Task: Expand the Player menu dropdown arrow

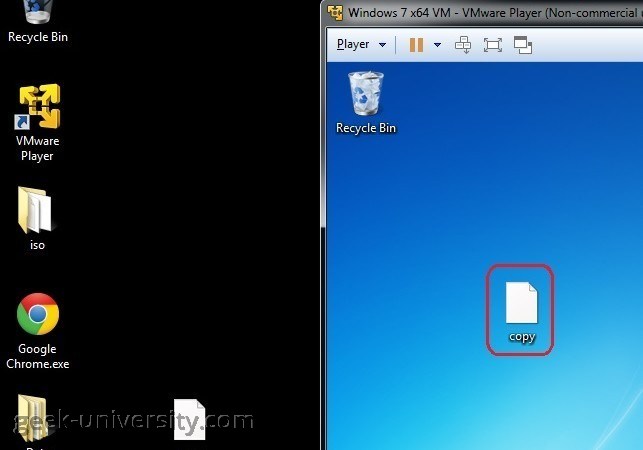Action: [x=382, y=45]
